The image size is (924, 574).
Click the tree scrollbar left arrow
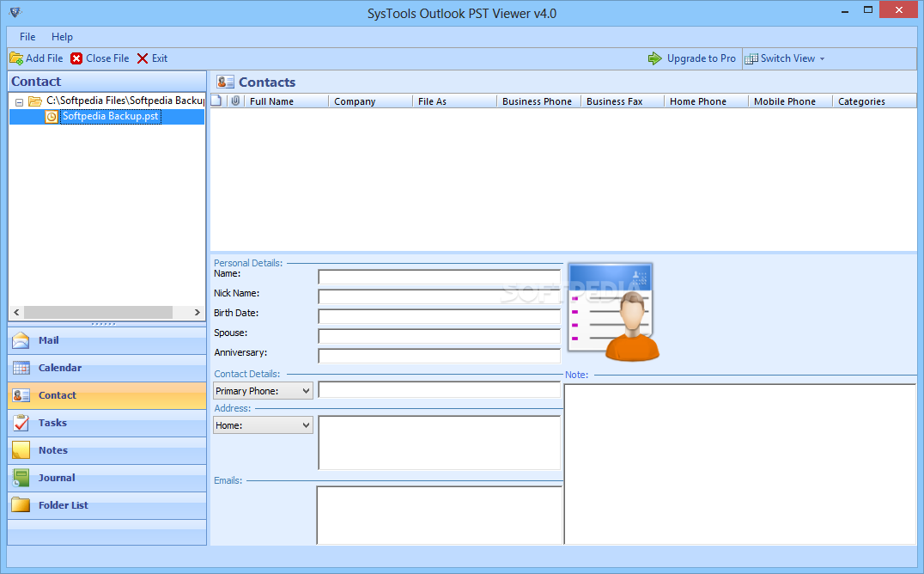(x=16, y=312)
